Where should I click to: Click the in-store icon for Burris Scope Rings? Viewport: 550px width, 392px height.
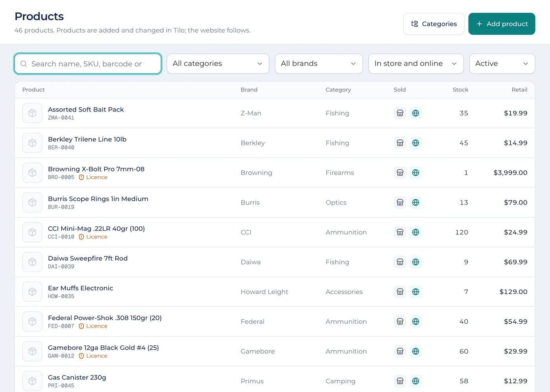point(400,202)
